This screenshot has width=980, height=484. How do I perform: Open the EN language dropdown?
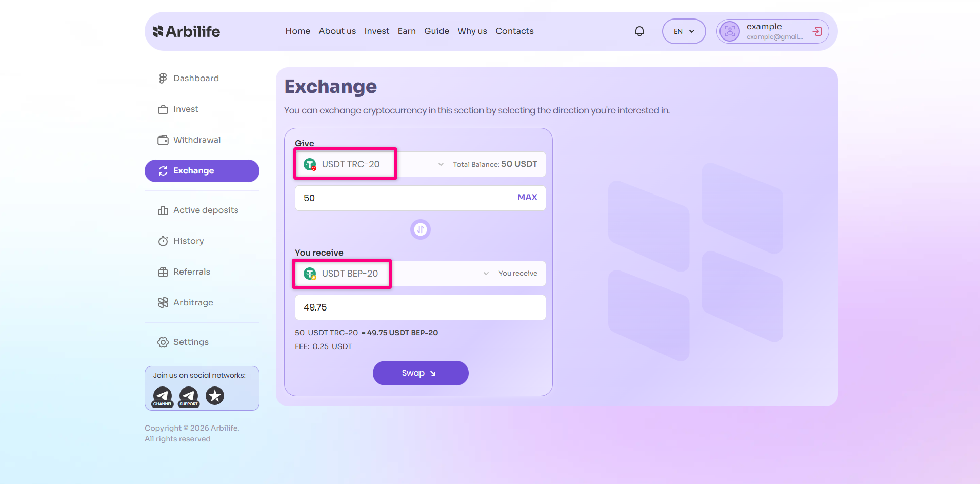tap(684, 31)
